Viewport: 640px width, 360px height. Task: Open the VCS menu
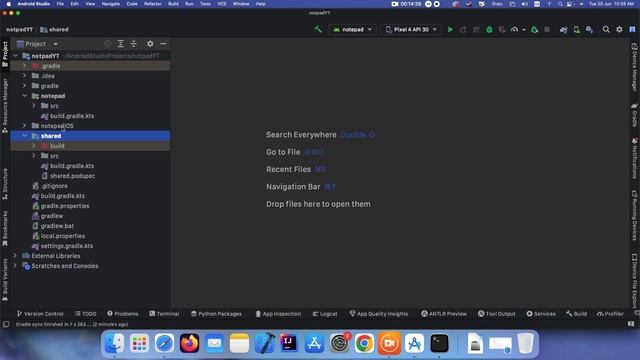click(x=222, y=4)
